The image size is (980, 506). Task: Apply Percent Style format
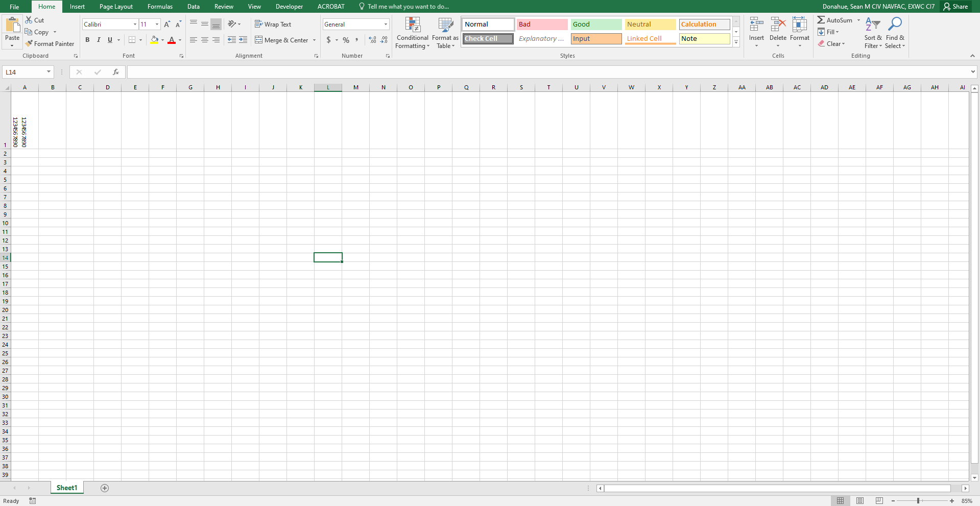click(x=346, y=40)
